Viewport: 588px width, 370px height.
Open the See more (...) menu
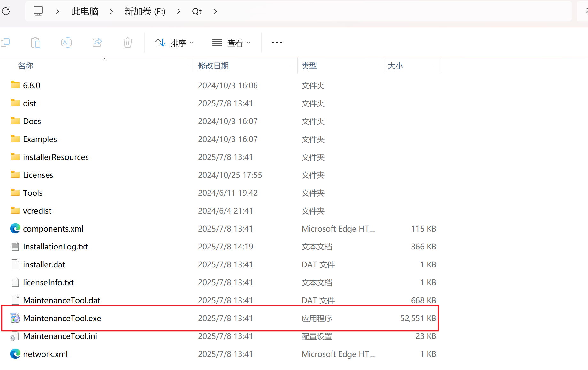(277, 42)
